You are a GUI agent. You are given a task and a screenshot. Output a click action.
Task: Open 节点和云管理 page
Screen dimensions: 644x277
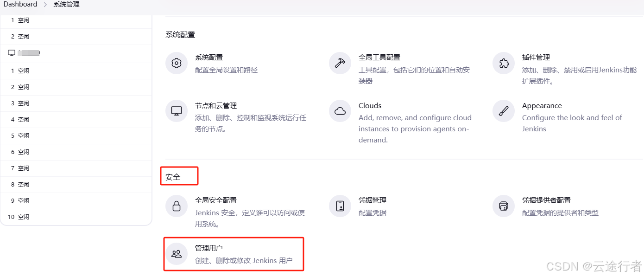pyautogui.click(x=216, y=106)
